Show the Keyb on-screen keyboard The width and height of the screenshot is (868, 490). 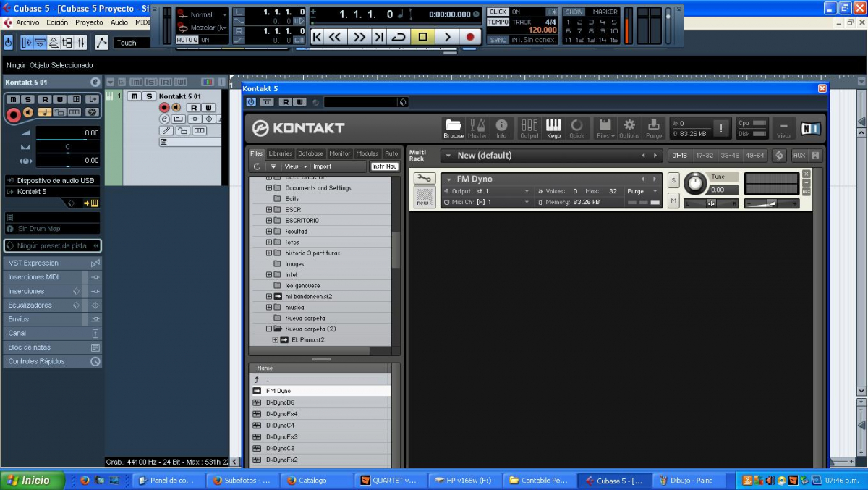tap(553, 128)
